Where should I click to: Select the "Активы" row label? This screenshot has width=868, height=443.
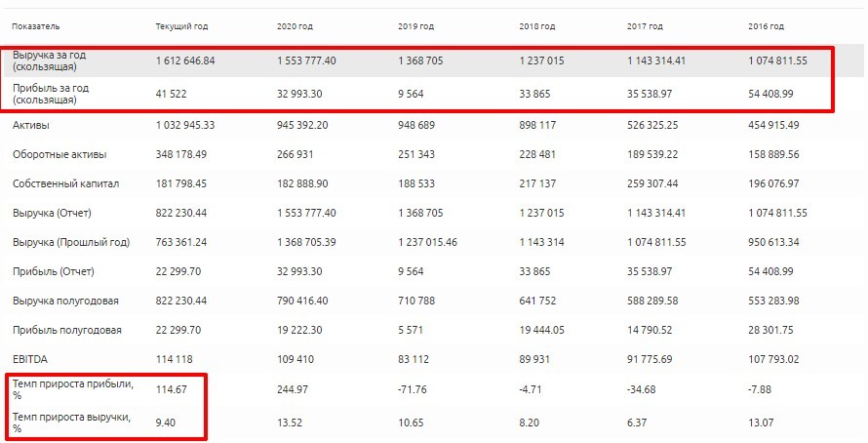point(31,126)
